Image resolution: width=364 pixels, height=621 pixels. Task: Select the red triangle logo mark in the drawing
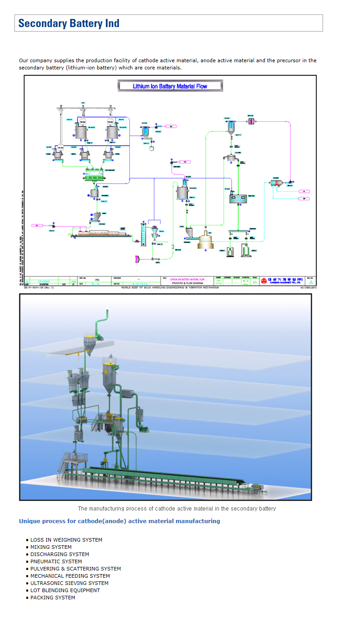pyautogui.click(x=264, y=281)
